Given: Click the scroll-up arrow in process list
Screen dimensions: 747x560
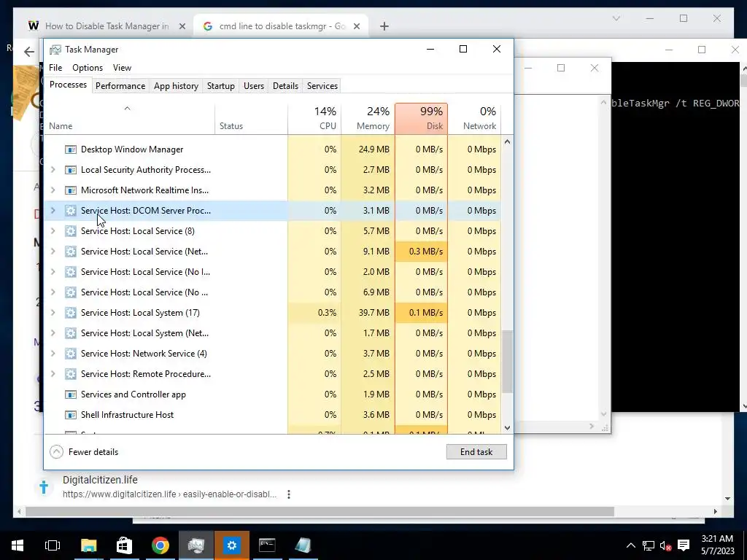Looking at the screenshot, I should click(x=508, y=142).
